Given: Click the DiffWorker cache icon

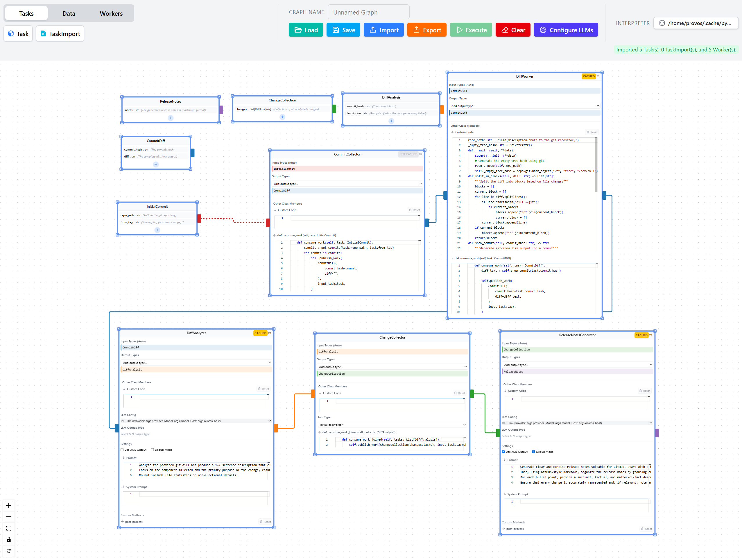Looking at the screenshot, I should (x=598, y=76).
